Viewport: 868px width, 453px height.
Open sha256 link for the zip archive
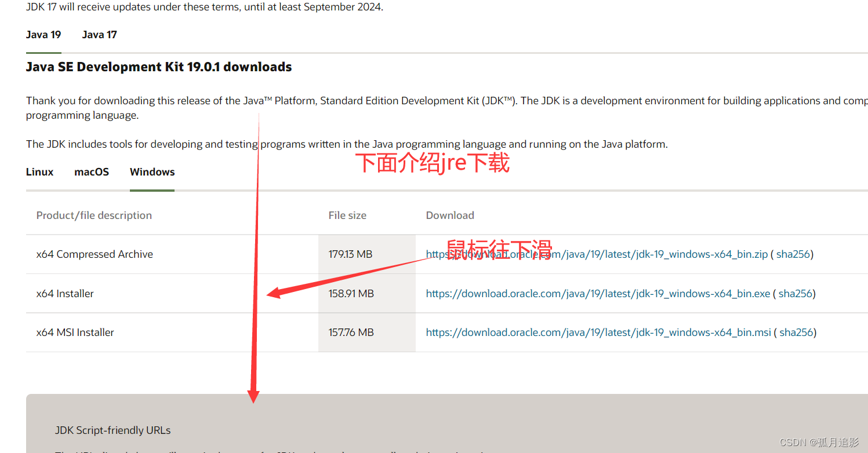coord(793,254)
